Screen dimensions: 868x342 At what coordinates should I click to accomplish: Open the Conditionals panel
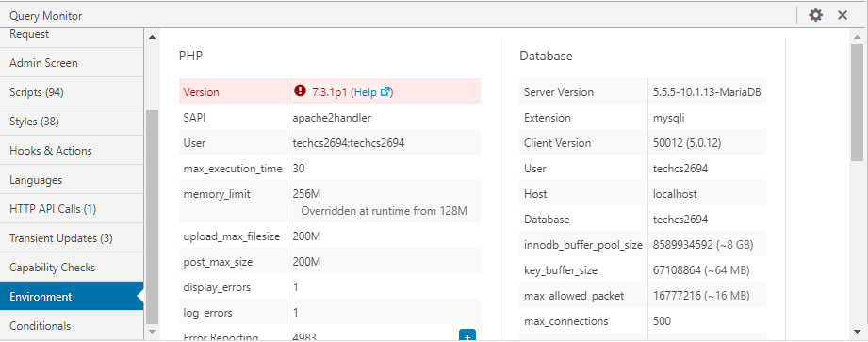coord(72,325)
